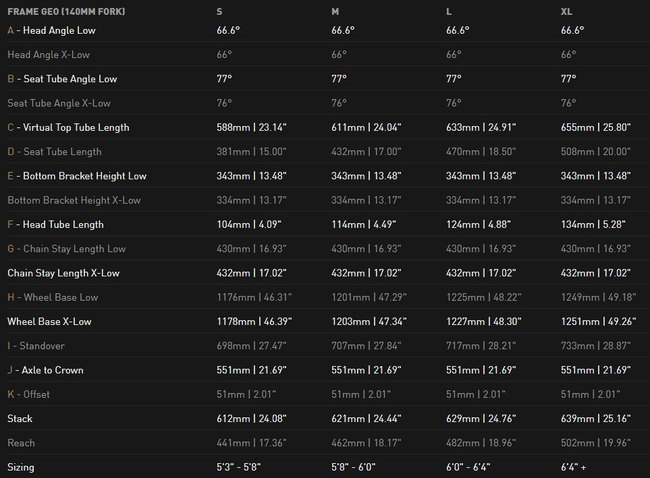Viewport: 650px width, 478px height.
Task: Click the Head Angle X-Low row label
Action: click(49, 55)
